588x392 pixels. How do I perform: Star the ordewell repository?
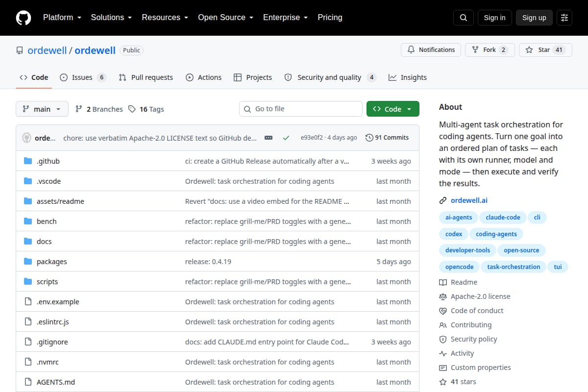(545, 50)
